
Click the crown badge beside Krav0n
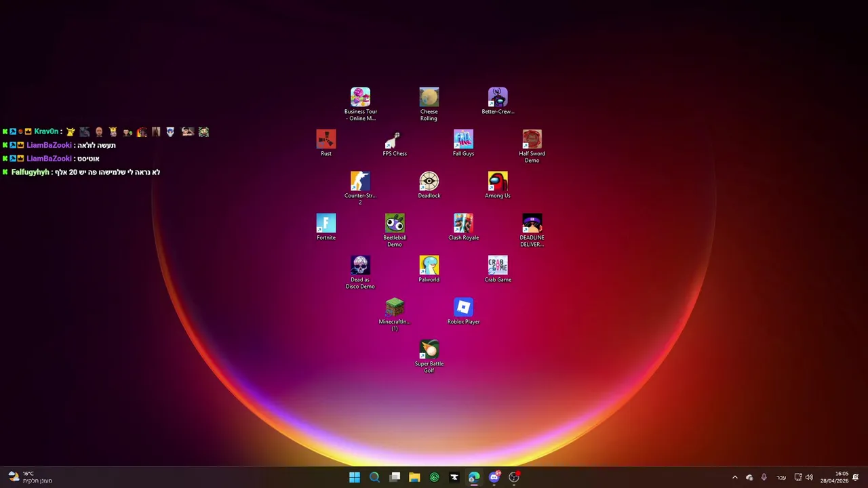click(x=28, y=131)
